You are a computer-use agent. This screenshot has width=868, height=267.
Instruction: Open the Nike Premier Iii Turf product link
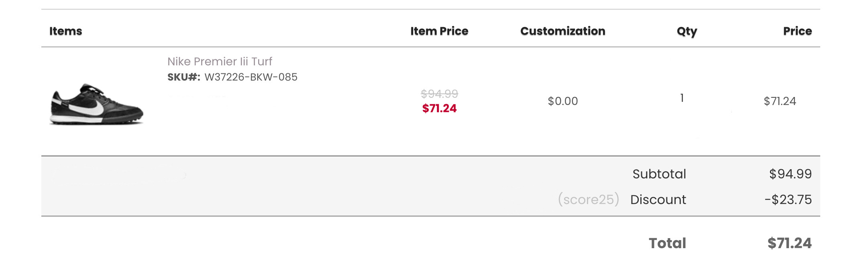[x=220, y=61]
